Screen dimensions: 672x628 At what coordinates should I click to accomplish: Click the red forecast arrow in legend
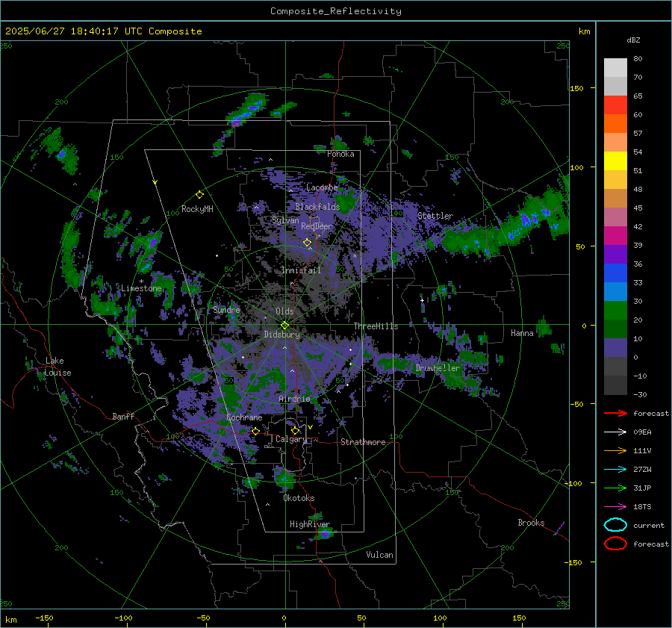(615, 413)
